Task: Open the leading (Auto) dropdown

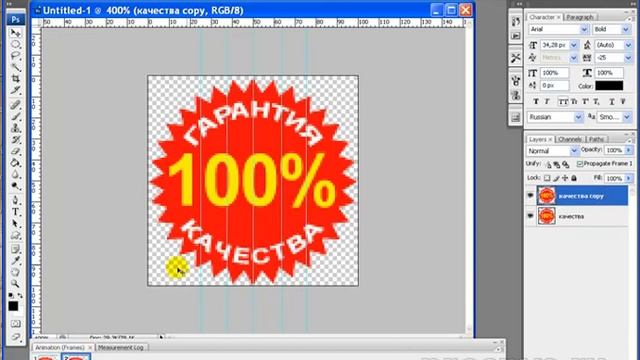Action: 628,45
